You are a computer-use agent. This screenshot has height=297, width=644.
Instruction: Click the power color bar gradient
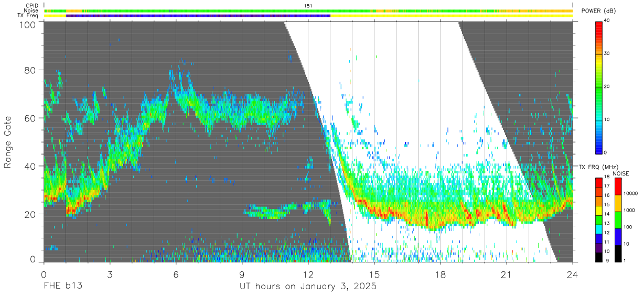598,87
